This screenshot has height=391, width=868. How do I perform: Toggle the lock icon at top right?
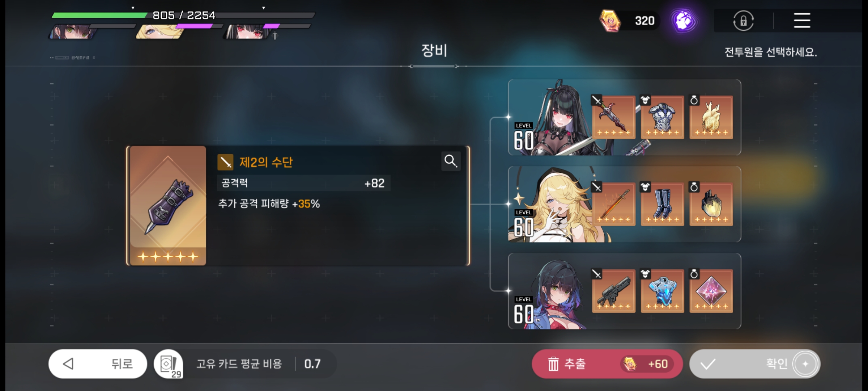click(x=743, y=21)
